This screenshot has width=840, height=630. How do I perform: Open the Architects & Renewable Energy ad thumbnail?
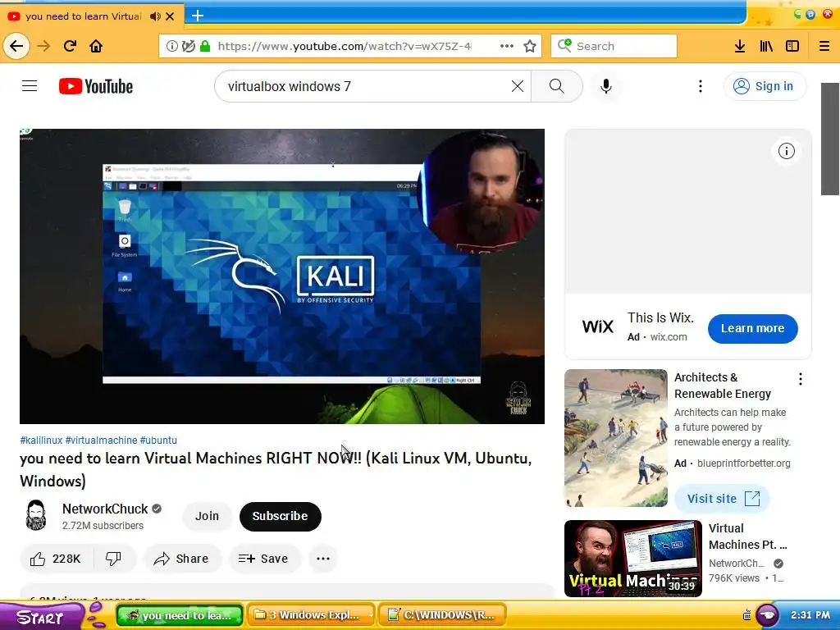tap(615, 438)
